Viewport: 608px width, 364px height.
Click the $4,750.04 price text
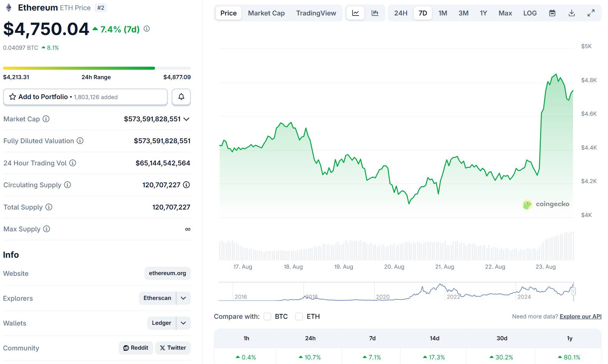(x=46, y=29)
